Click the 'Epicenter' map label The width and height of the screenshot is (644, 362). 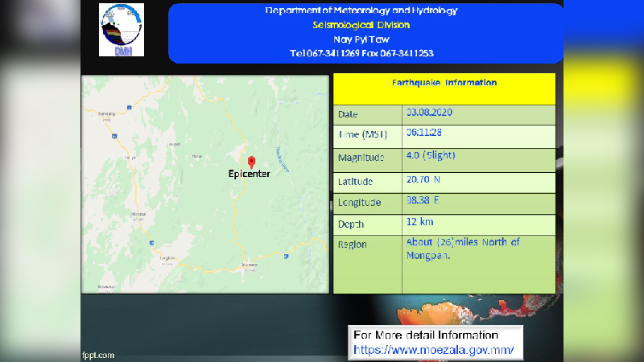pyautogui.click(x=250, y=174)
